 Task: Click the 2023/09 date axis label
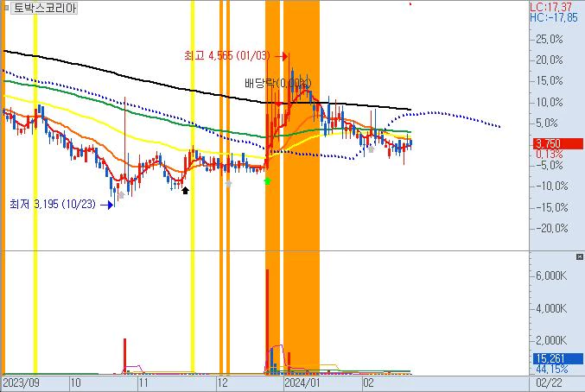[x=22, y=383]
